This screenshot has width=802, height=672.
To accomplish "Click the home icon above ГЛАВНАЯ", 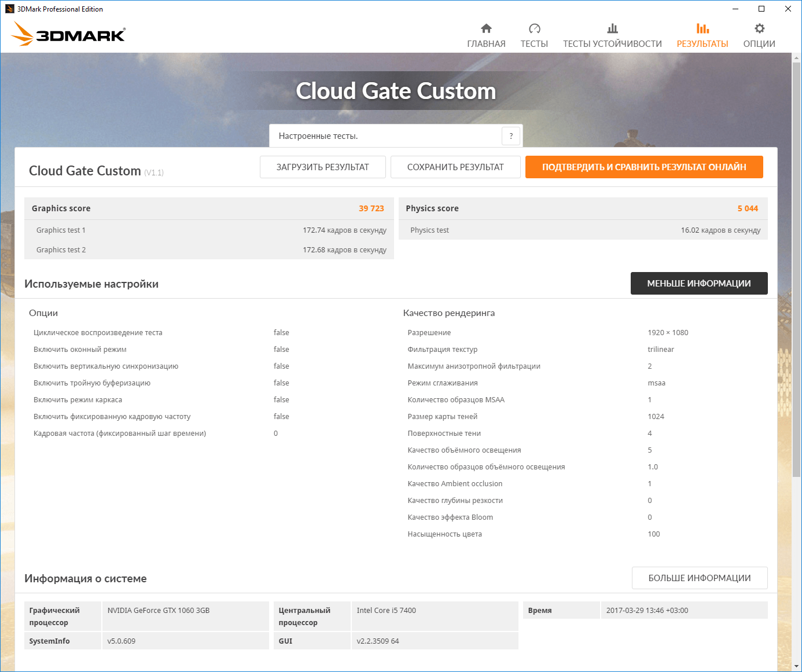I will tap(486, 28).
